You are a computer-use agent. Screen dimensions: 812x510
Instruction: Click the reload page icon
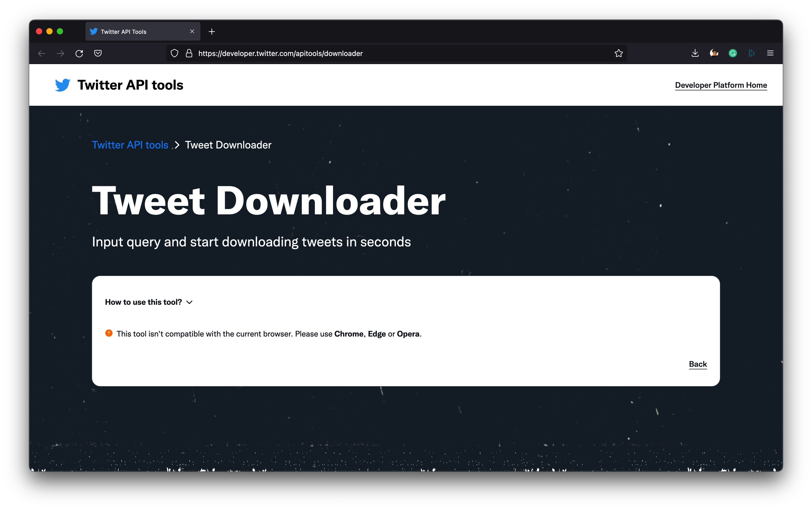79,53
